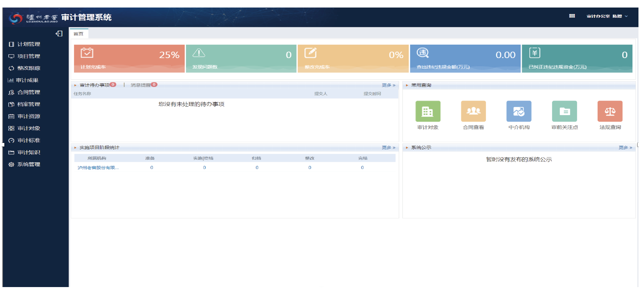Open 审计资源 in the sidebar

29,116
